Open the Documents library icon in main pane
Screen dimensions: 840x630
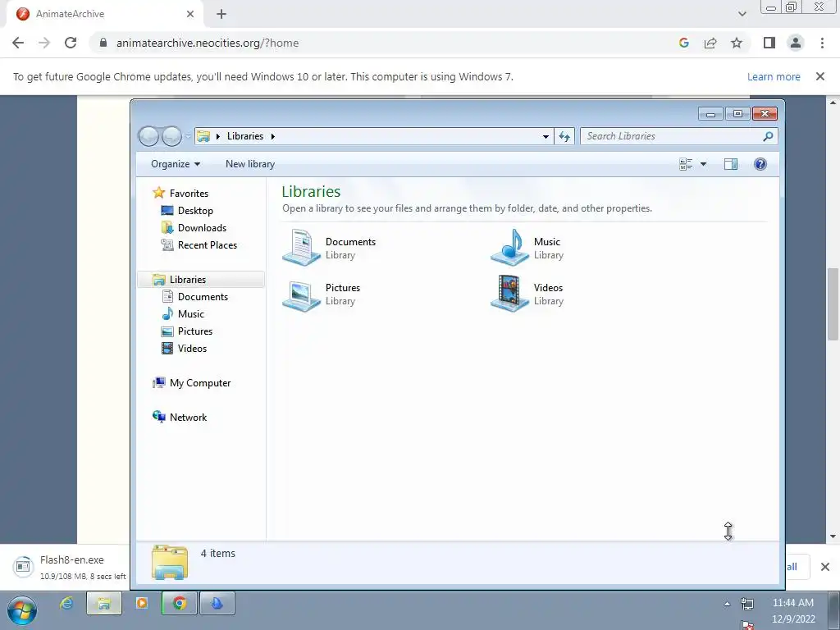(301, 248)
